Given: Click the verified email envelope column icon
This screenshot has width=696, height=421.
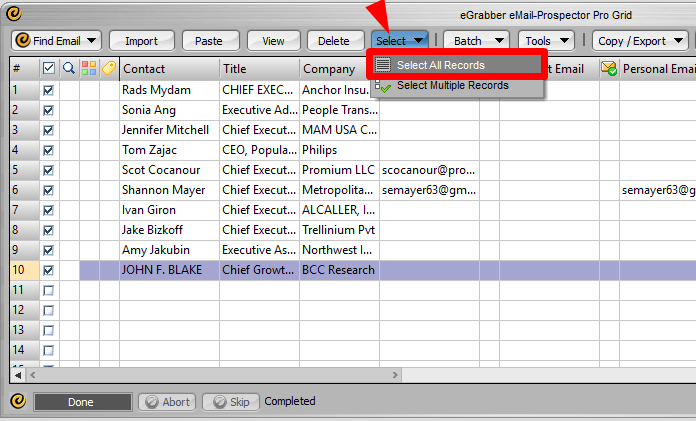Looking at the screenshot, I should (x=609, y=69).
